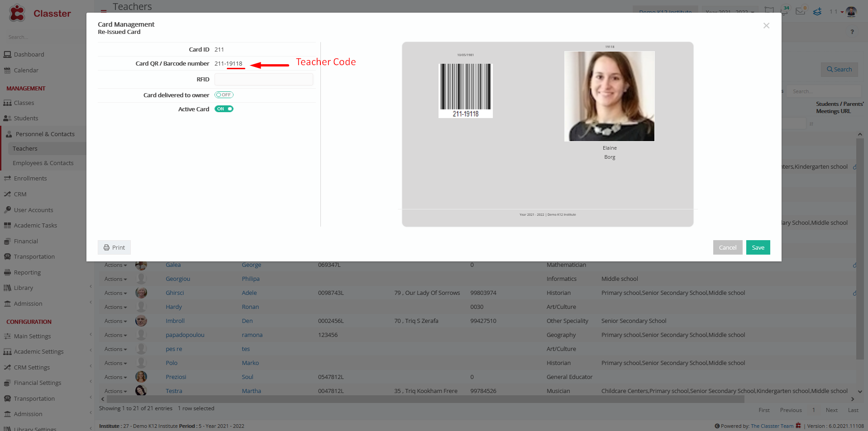Go to the Last page of entries
868x431 pixels.
tap(853, 410)
